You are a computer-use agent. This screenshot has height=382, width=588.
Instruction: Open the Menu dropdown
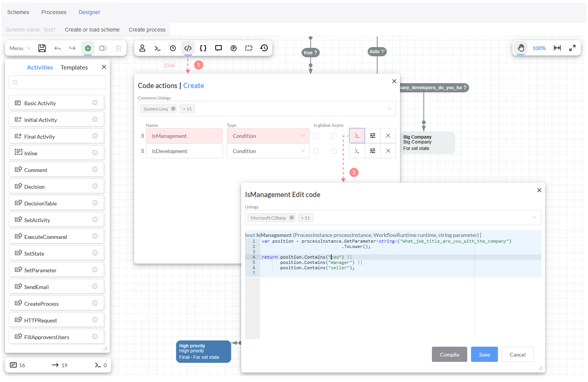click(x=20, y=48)
